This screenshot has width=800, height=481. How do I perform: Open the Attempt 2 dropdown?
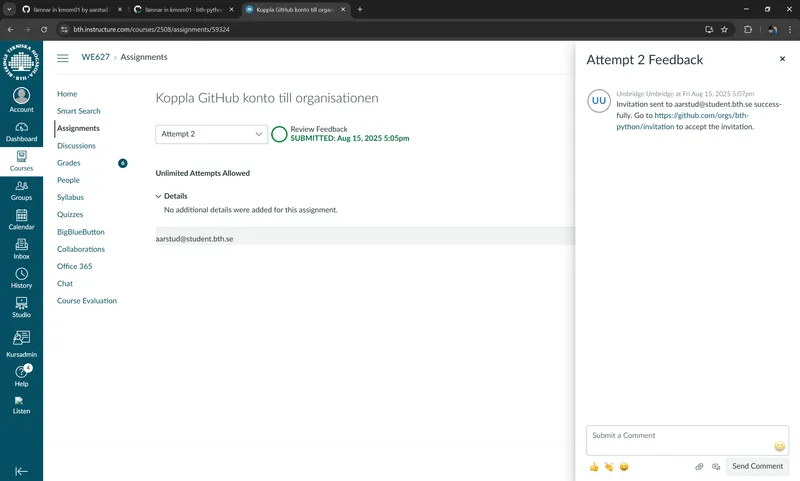[211, 134]
